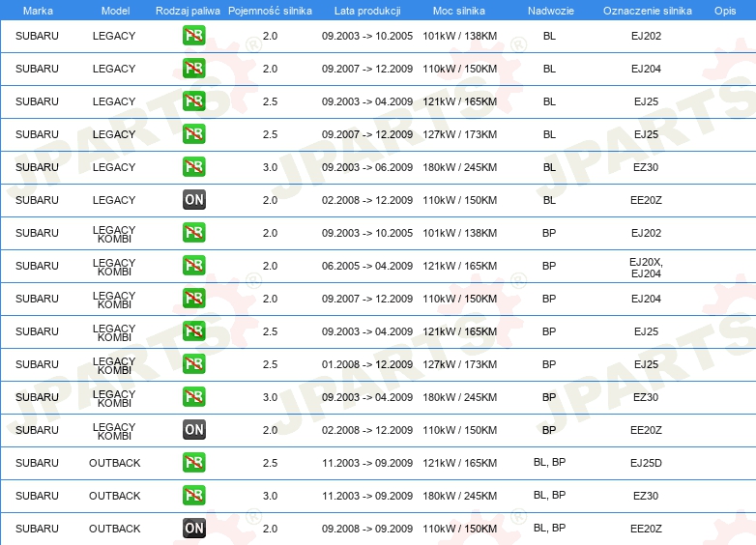Viewport: 756px width, 545px height.
Task: Click petrol icon in Legacy Kombi EZ30 row
Action: (x=193, y=397)
